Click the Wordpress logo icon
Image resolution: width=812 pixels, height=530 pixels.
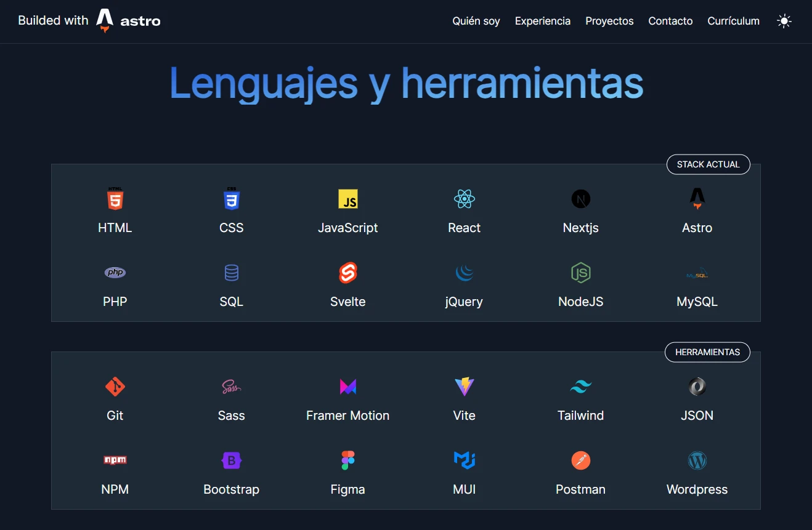[x=697, y=460]
